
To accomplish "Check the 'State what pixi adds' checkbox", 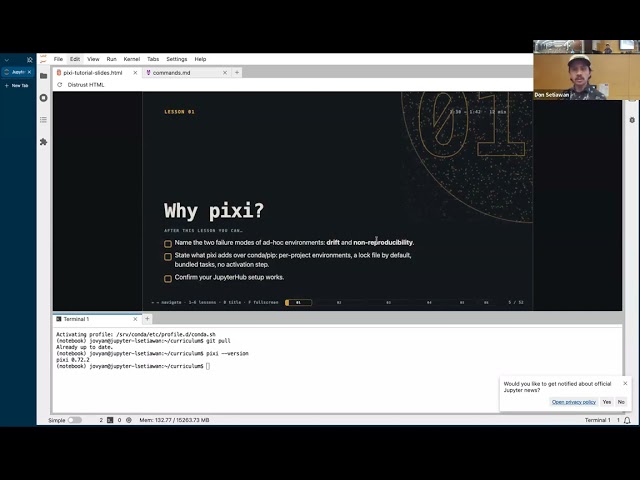I will coord(168,257).
